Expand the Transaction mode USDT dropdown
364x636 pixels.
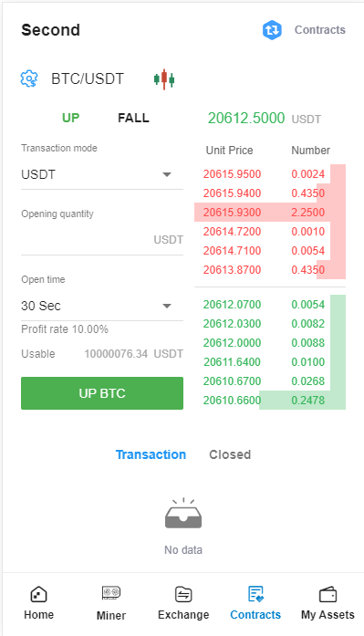point(102,175)
